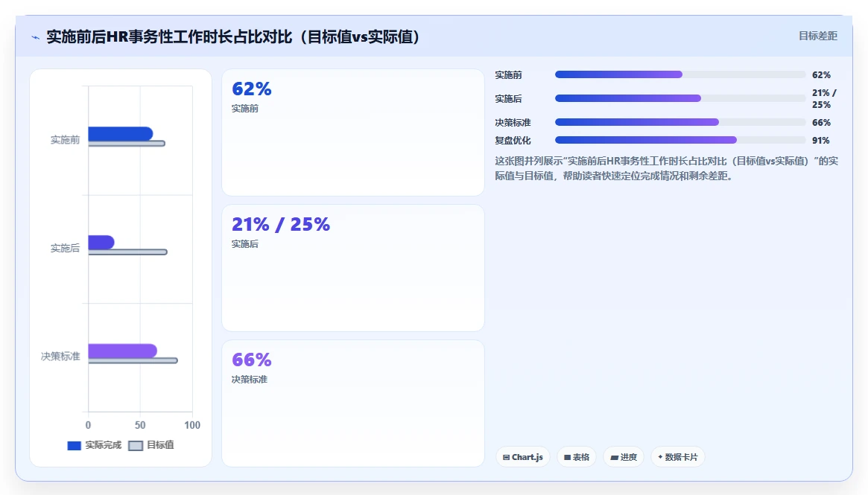This screenshot has height=495, width=868.
Task: Click the 决策标准 progress bar
Action: pyautogui.click(x=679, y=122)
